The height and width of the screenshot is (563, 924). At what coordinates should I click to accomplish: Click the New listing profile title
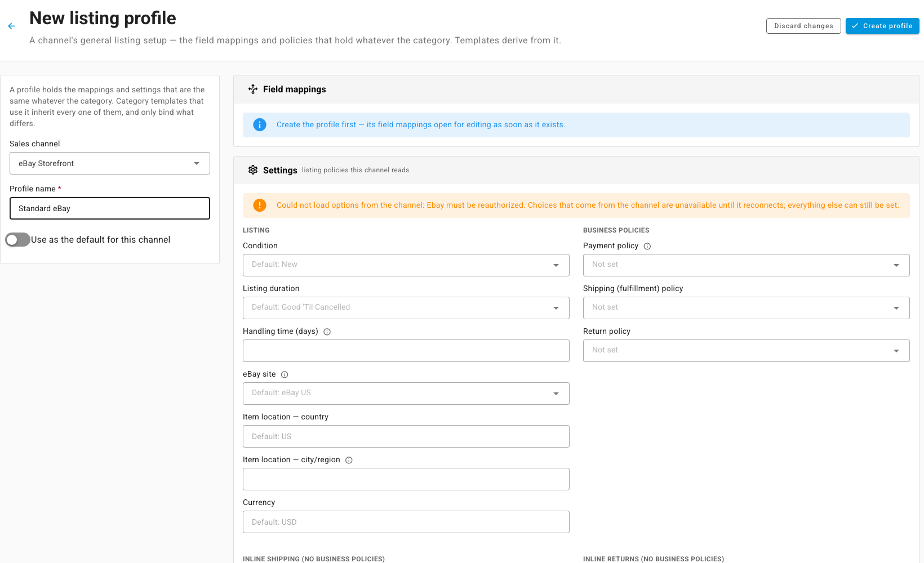pos(103,18)
